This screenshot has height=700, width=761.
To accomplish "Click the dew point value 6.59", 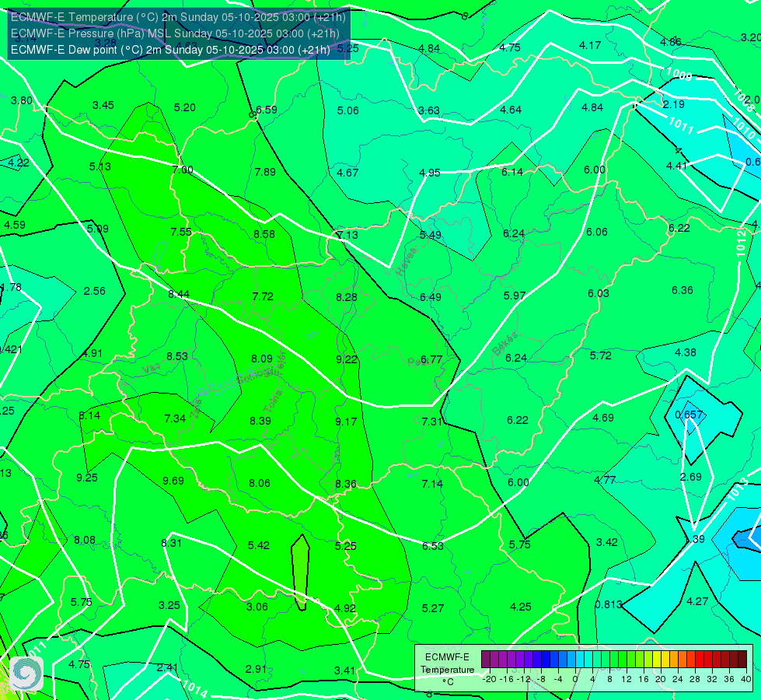I will point(267,110).
